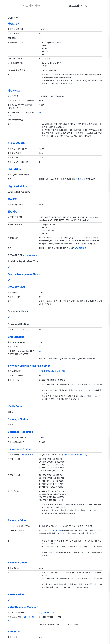Click the Snapshot Replication heading
110x644 pixels.
pyautogui.click(x=20, y=432)
